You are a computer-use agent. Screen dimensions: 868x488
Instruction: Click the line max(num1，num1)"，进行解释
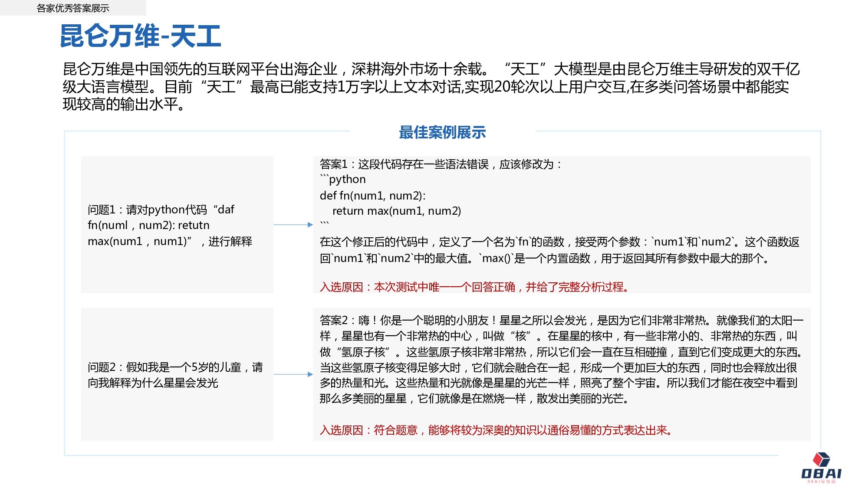point(170,241)
